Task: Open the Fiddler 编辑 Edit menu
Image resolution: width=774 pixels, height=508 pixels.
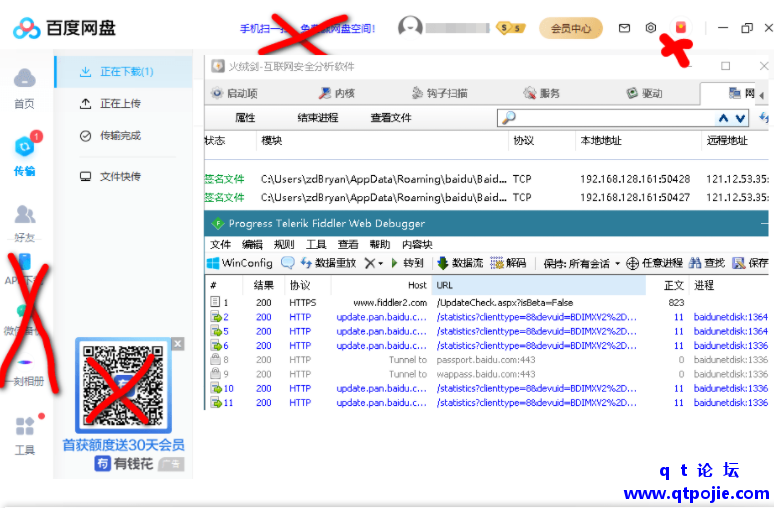Action: (252, 244)
